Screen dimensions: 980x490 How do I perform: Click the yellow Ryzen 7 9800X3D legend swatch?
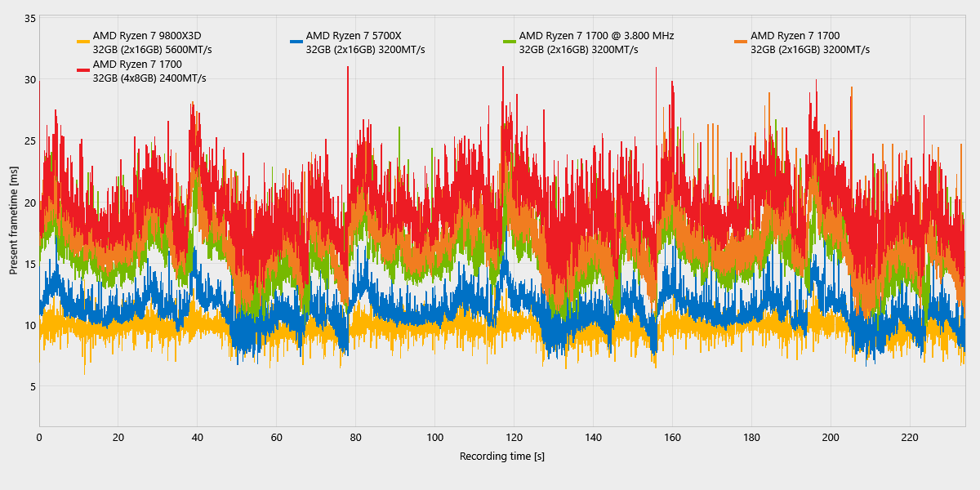click(x=82, y=42)
